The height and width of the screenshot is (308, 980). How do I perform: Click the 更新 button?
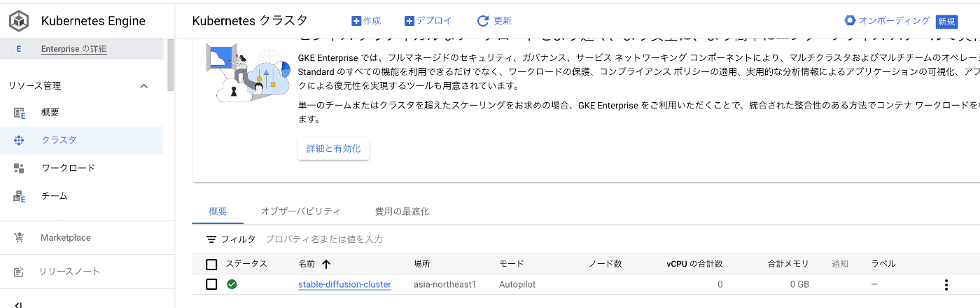[494, 21]
